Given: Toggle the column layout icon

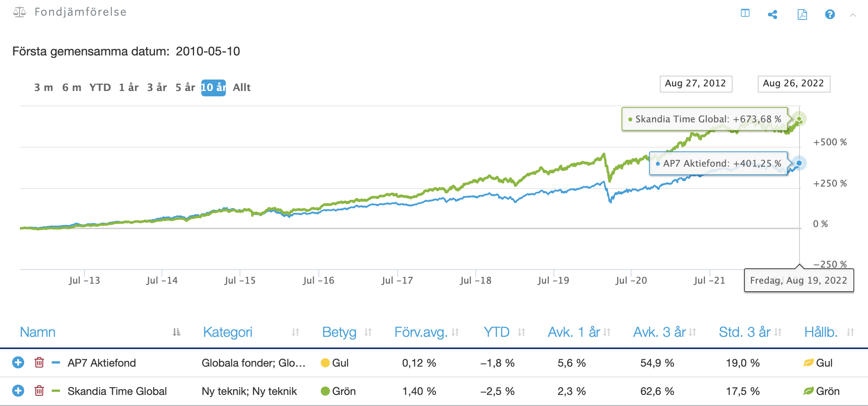Looking at the screenshot, I should coord(745,13).
